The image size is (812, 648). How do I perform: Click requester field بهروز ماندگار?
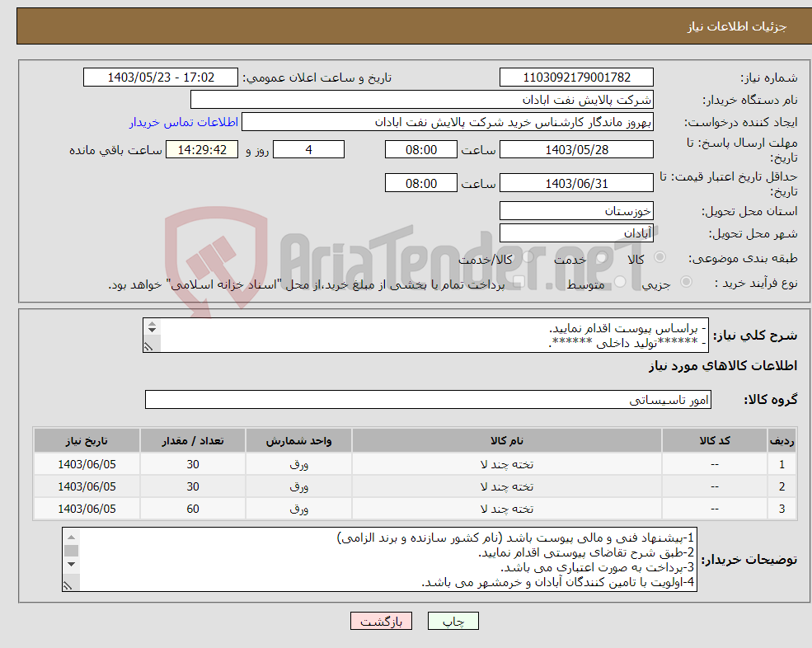(448, 122)
